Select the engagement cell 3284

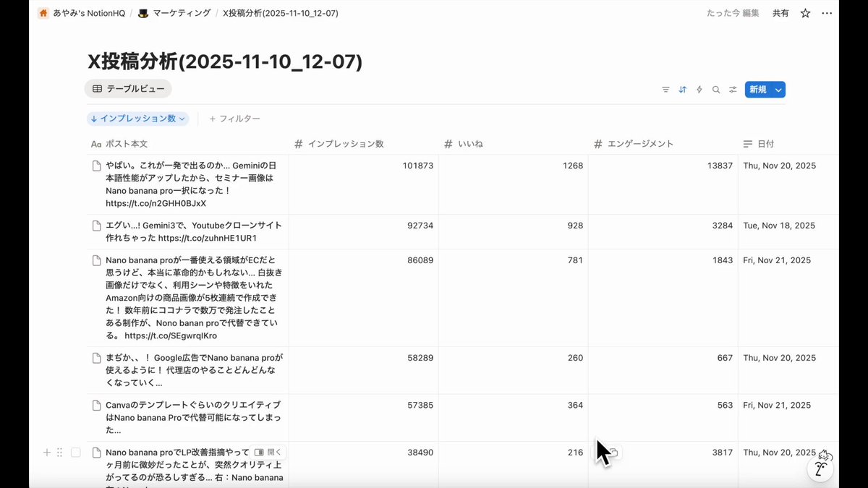pos(663,232)
